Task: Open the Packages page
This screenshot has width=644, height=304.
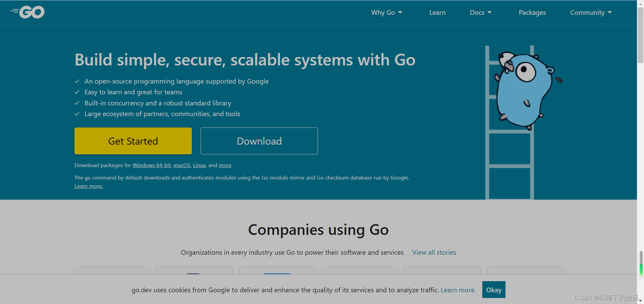Action: click(x=532, y=12)
